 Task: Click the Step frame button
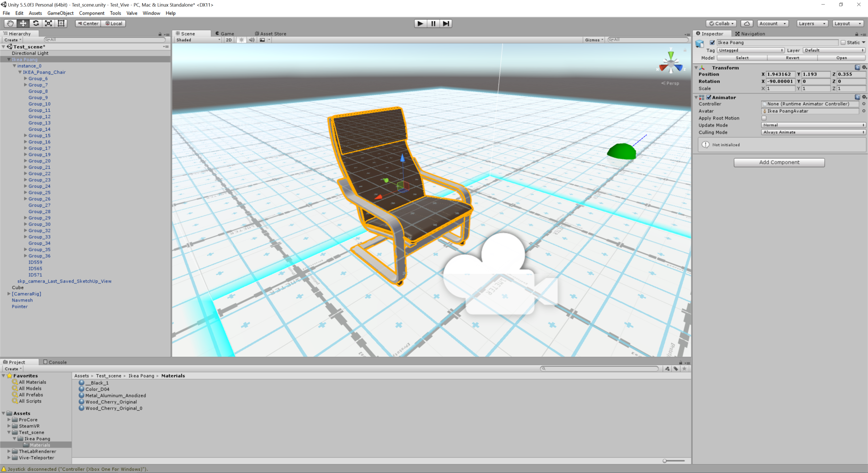(x=446, y=23)
